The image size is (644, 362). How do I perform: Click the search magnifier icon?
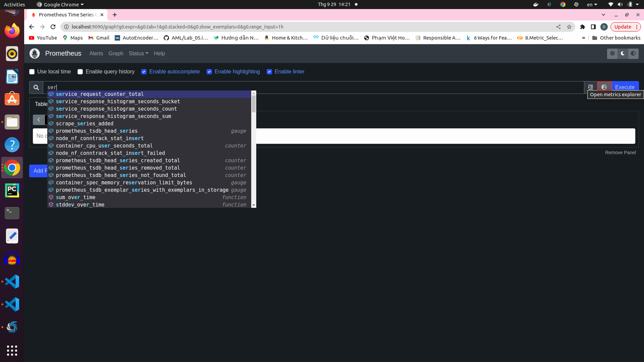click(x=36, y=87)
